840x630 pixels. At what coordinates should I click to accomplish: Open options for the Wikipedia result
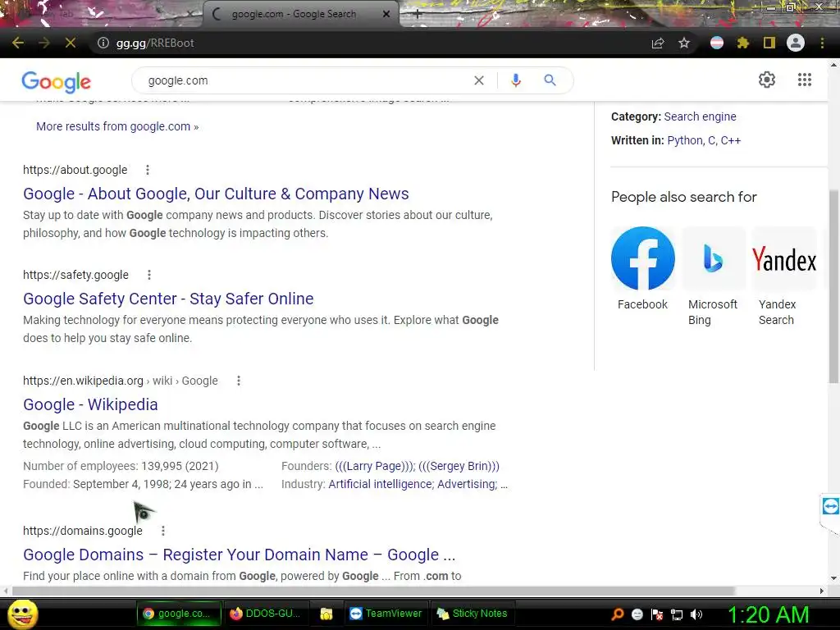[239, 381]
